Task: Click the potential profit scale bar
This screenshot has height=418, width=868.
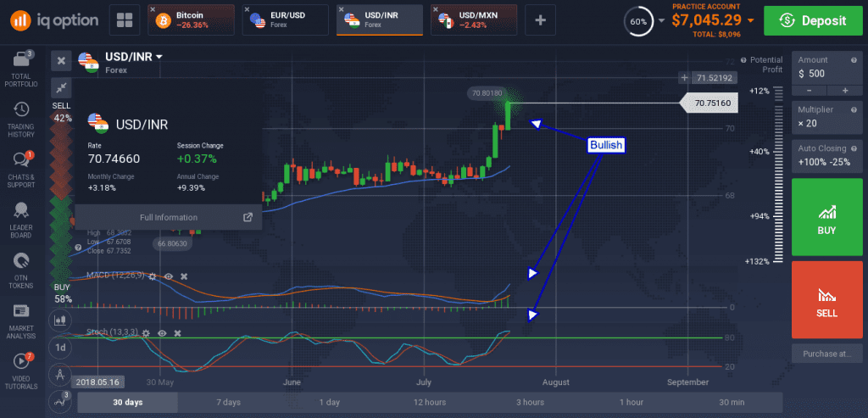Action: 779,175
